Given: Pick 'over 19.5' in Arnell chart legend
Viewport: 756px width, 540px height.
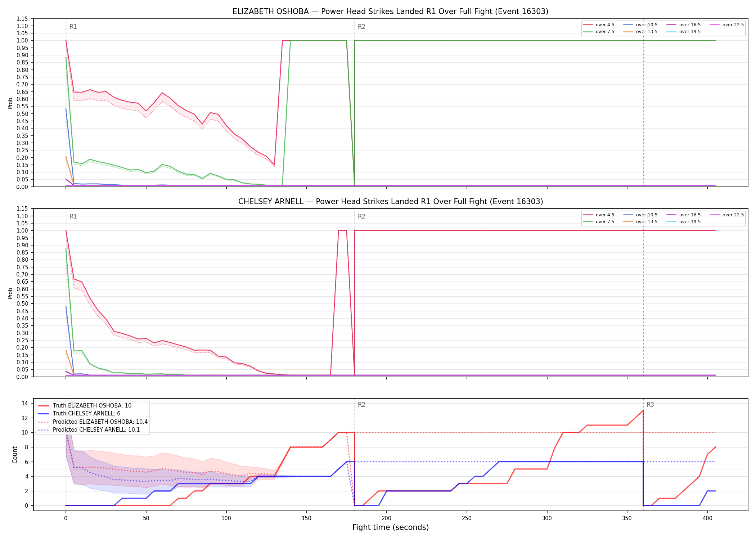Looking at the screenshot, I should point(684,222).
